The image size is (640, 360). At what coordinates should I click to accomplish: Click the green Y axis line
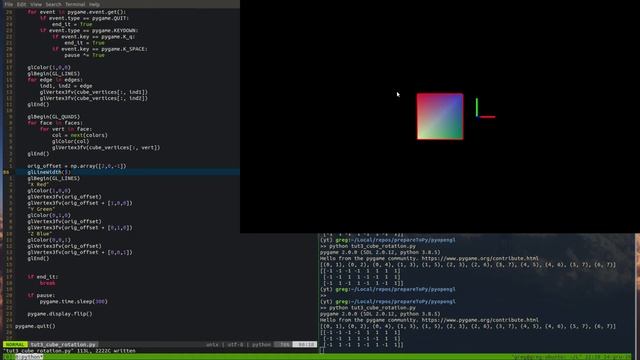pyautogui.click(x=477, y=107)
